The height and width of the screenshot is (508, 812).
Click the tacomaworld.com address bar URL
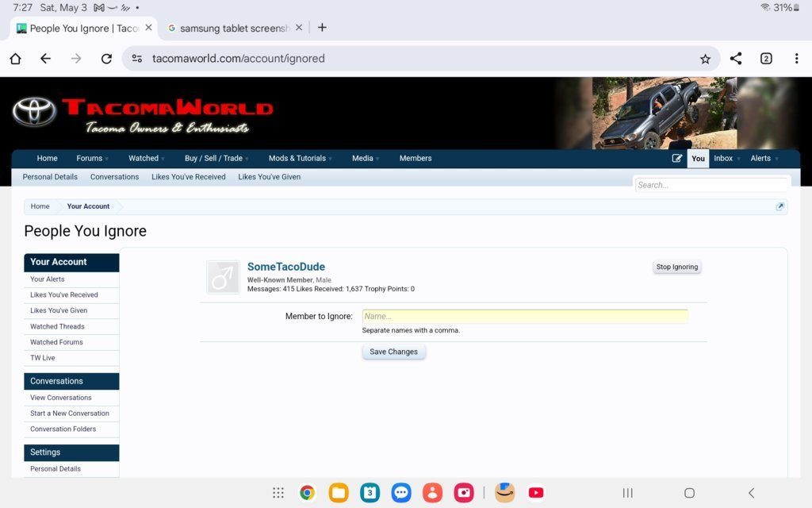click(238, 59)
